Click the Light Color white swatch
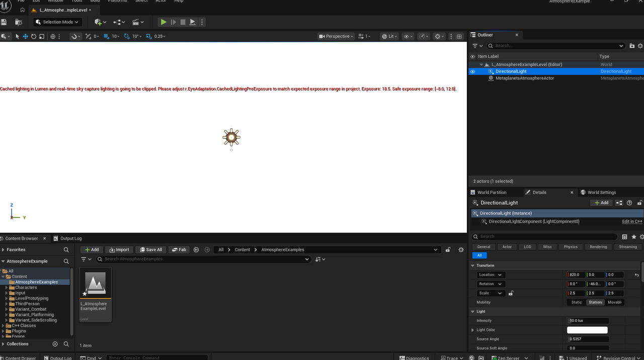Screen dimensions: 644x360 coord(587,330)
